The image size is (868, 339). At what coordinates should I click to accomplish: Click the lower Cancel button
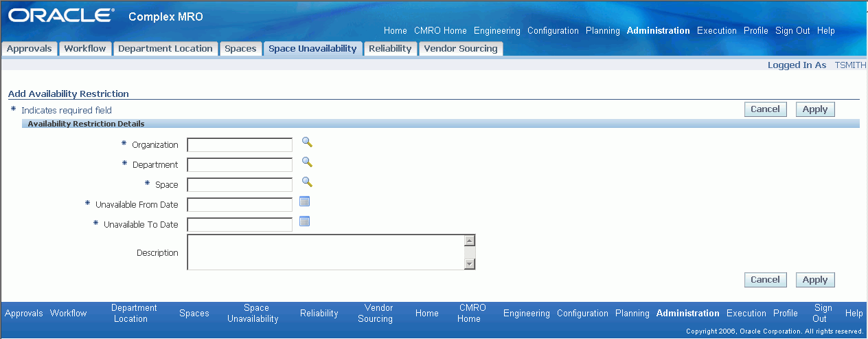tap(765, 280)
